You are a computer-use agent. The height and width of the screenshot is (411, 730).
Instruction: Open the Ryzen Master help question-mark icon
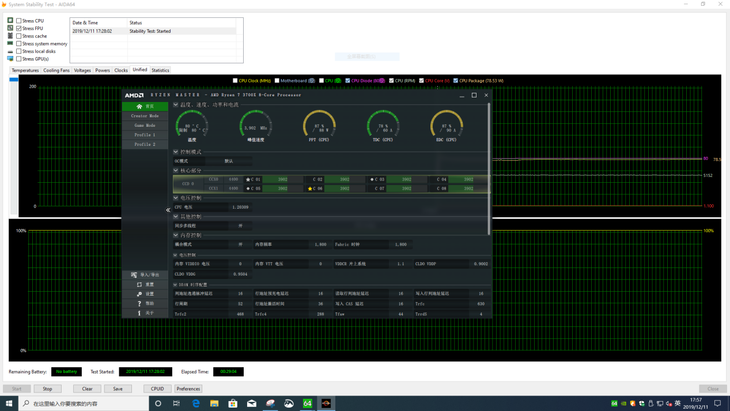pos(139,303)
